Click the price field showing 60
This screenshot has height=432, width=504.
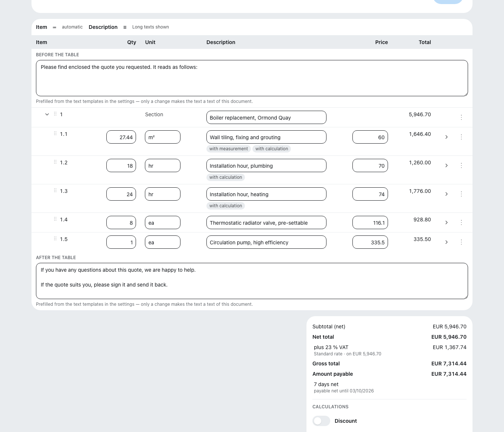pos(370,137)
